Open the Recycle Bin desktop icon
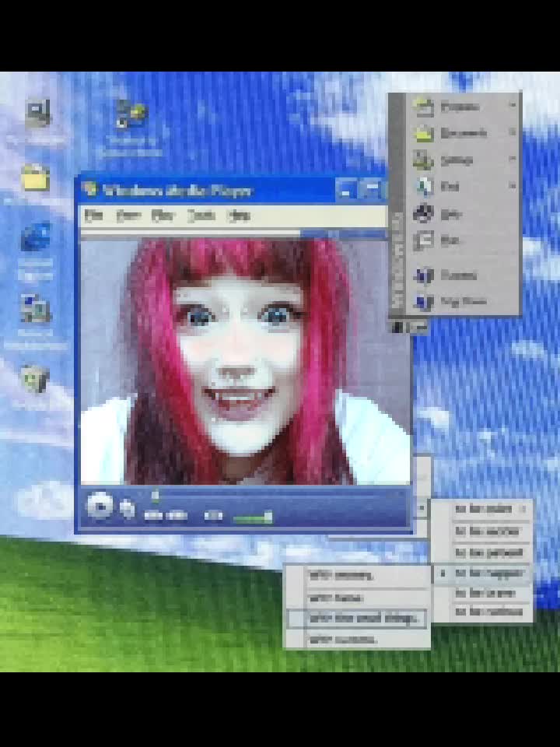 [35, 379]
